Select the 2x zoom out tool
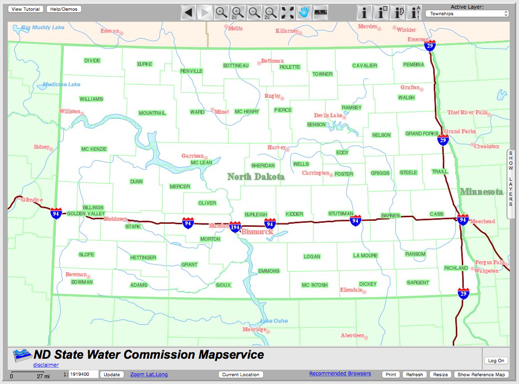This screenshot has height=384, width=519. (271, 13)
